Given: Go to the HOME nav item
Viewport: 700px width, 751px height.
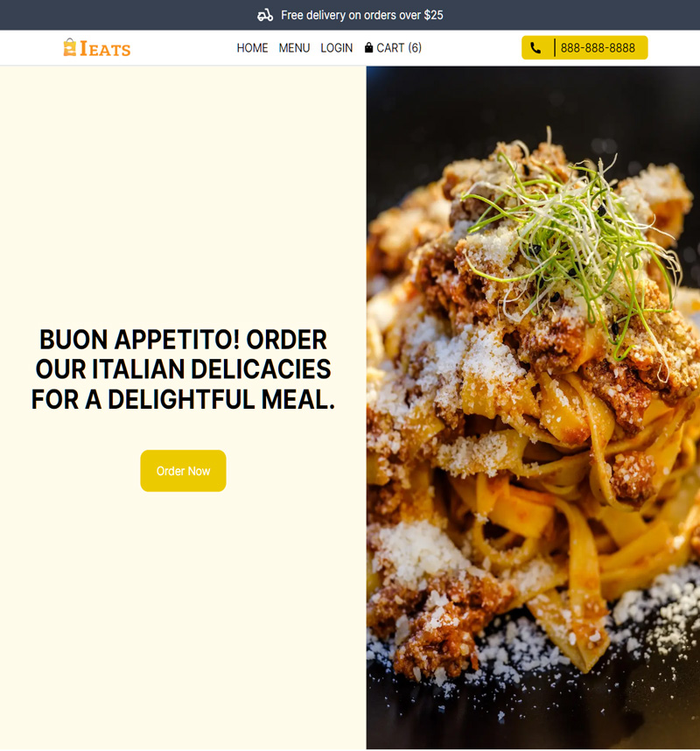Looking at the screenshot, I should [252, 48].
